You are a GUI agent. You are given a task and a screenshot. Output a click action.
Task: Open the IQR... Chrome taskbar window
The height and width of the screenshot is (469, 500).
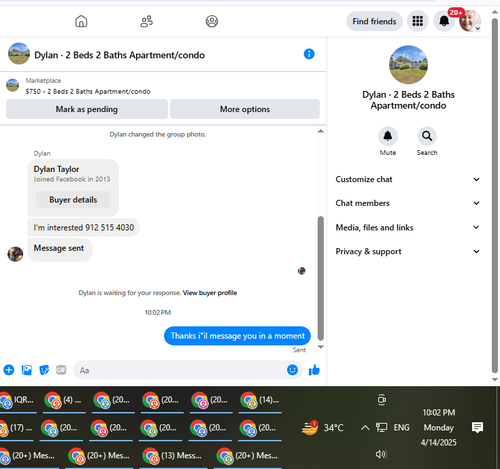[x=18, y=400]
